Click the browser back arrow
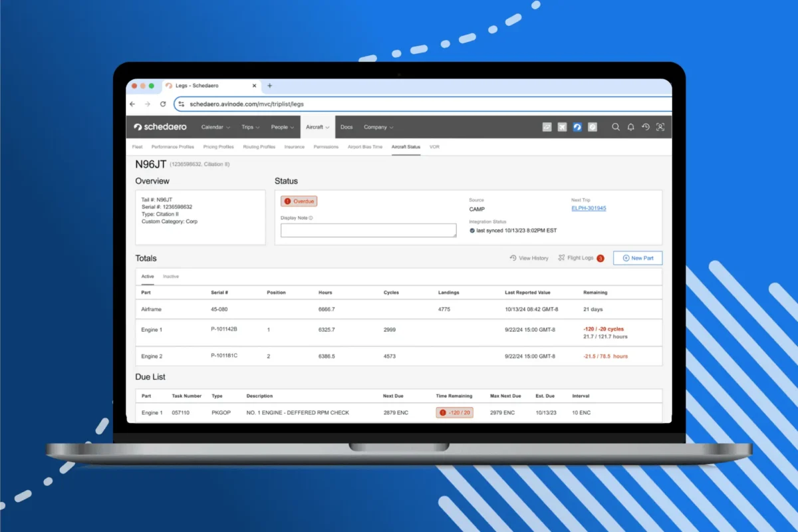798x532 pixels. 133,104
